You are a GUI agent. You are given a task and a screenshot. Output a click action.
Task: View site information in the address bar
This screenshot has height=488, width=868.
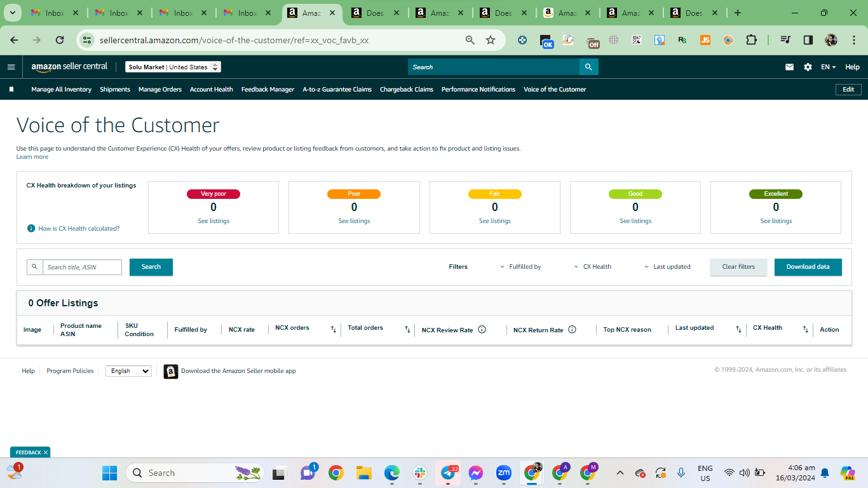[88, 40]
